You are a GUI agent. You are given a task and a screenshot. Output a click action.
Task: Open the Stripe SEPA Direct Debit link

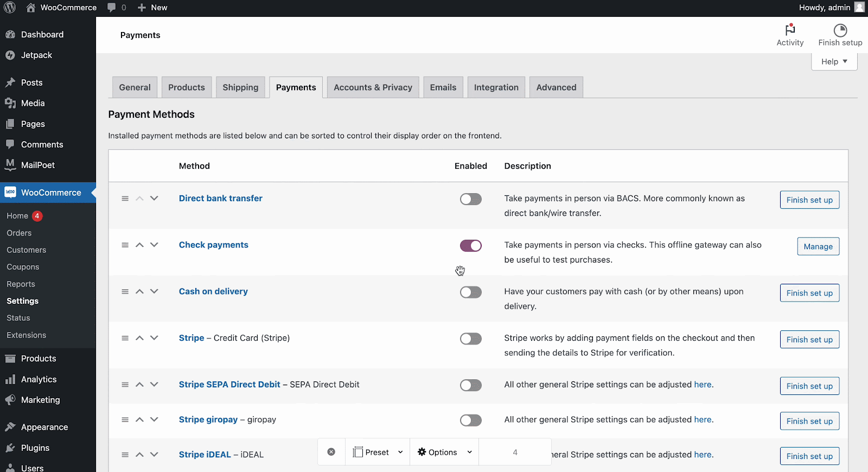pos(229,385)
